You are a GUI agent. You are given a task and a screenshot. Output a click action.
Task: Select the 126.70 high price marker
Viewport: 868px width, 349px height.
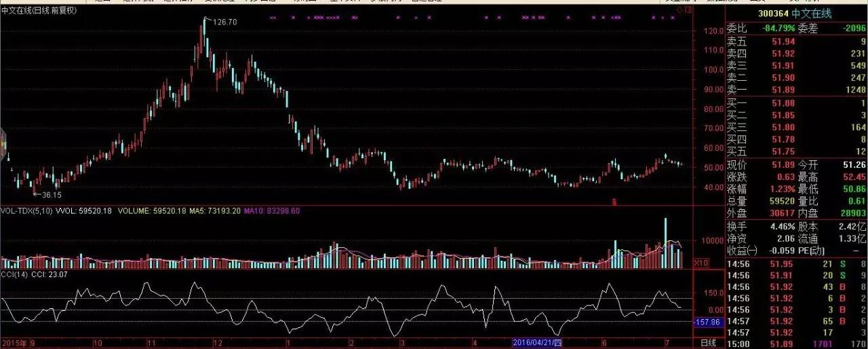coord(224,22)
